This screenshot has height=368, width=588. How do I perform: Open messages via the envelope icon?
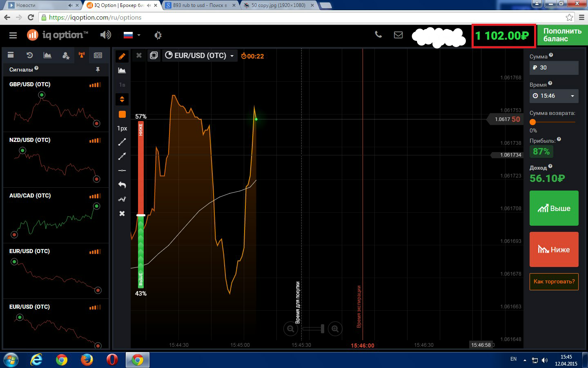coord(398,35)
